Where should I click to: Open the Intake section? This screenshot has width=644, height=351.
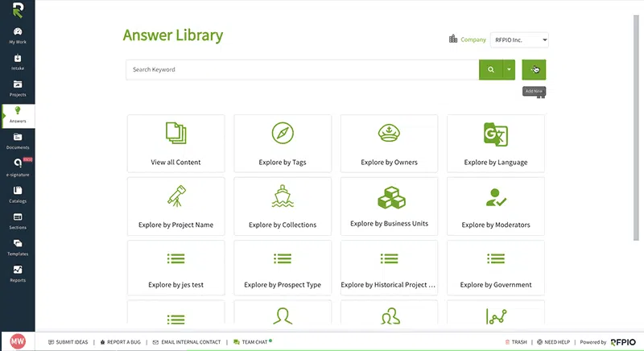(18, 62)
